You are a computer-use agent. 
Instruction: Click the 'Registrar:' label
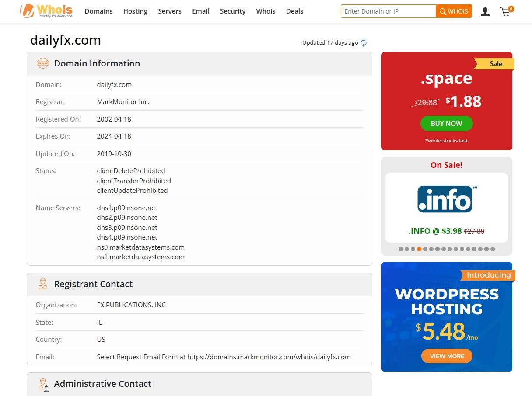(x=50, y=102)
